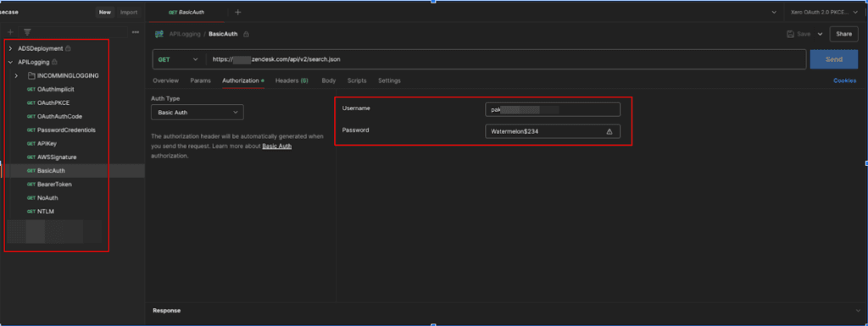The image size is (868, 326).
Task: Click APILogging in the breadcrumb
Action: pos(185,34)
